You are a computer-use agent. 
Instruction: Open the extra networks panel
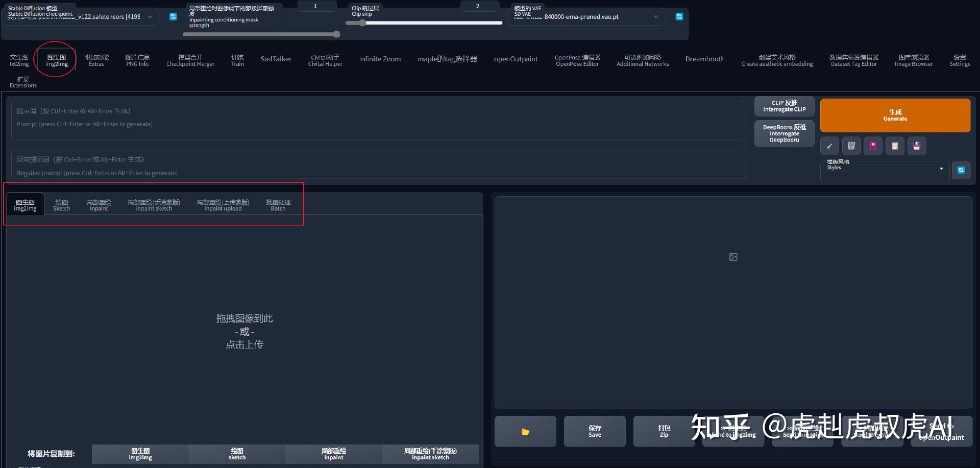coord(873,146)
